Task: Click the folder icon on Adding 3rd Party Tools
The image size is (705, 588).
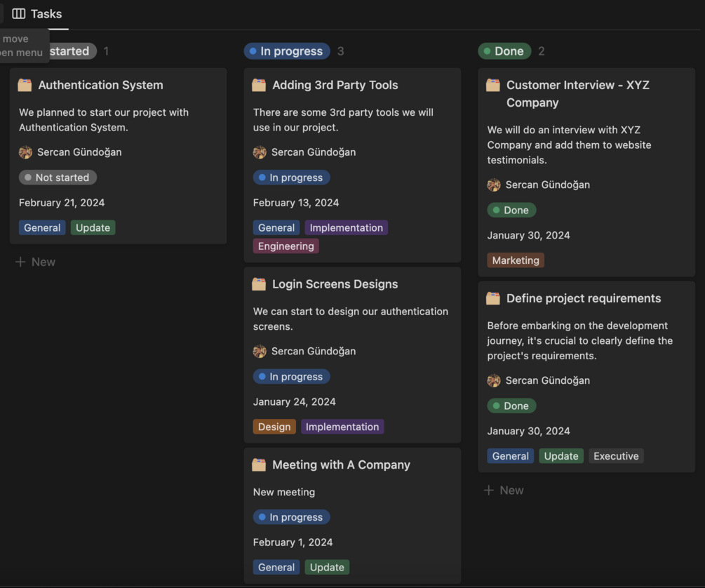Action: (259, 85)
